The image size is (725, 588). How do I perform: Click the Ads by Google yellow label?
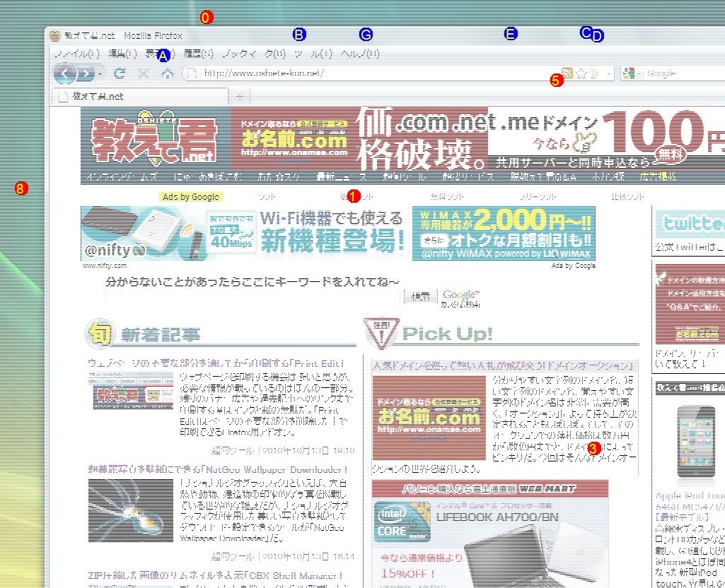190,196
